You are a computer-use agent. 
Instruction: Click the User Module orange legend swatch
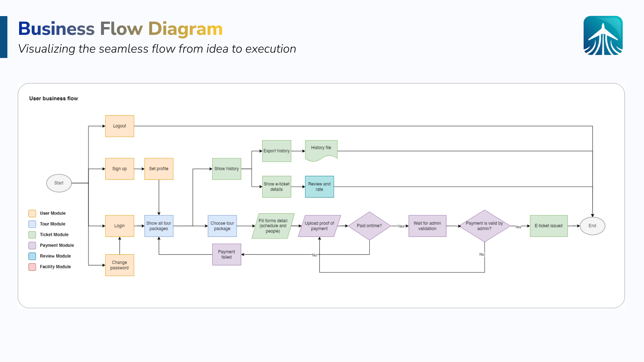coord(32,213)
